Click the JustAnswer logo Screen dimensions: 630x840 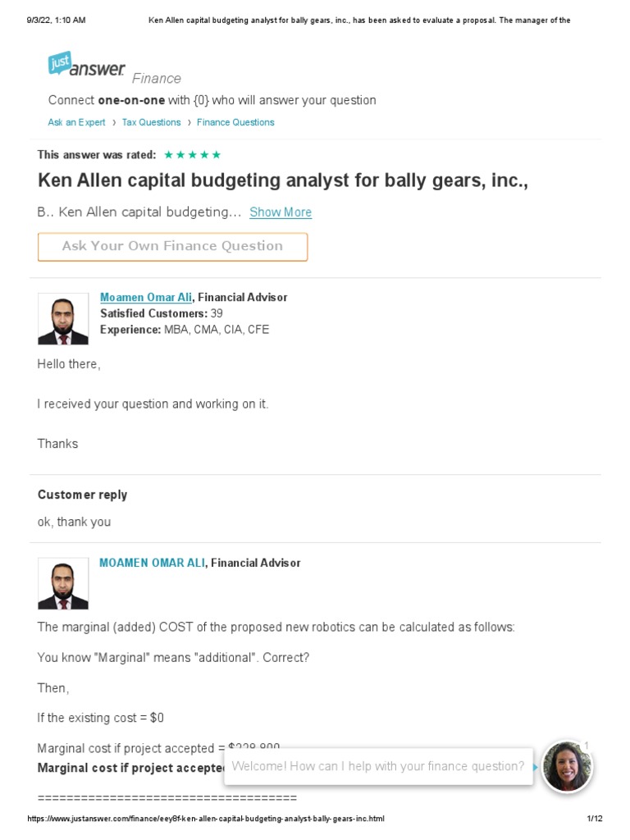[x=86, y=66]
